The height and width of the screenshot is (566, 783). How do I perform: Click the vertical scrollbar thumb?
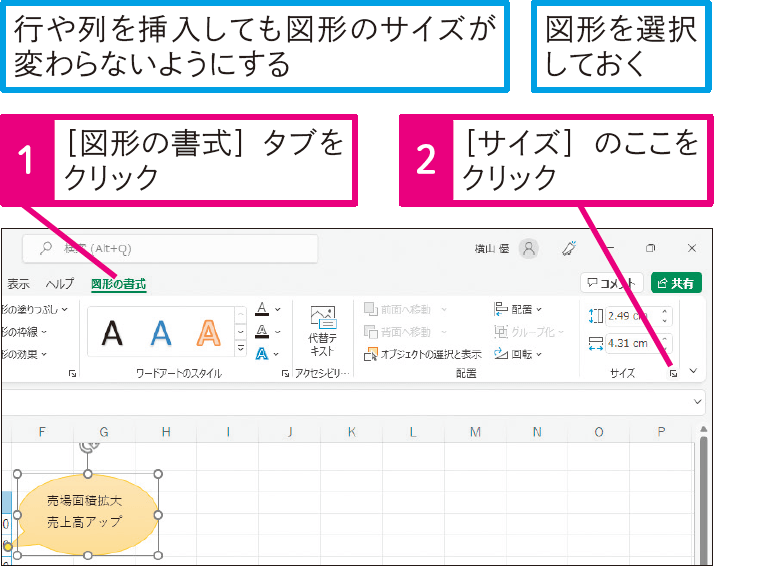[703, 500]
